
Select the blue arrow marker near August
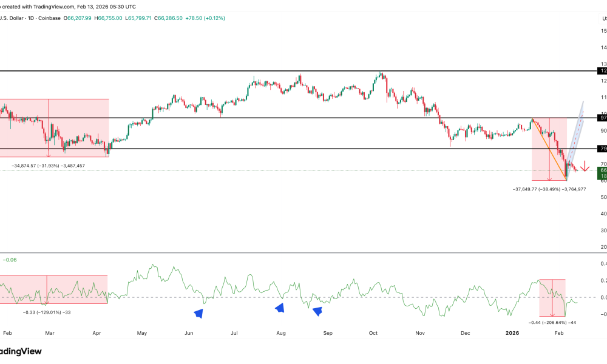click(x=279, y=308)
